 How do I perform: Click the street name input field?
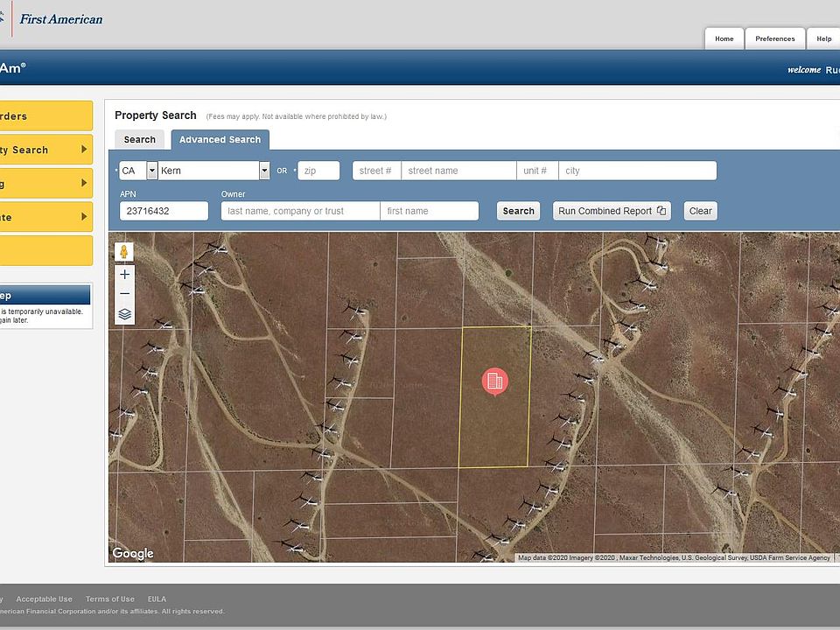point(458,171)
